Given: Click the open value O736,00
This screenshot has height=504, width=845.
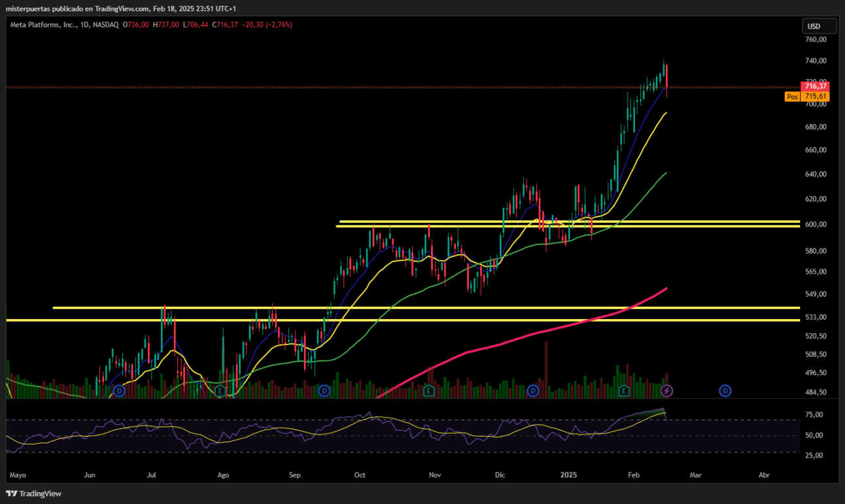Looking at the screenshot, I should tap(135, 25).
